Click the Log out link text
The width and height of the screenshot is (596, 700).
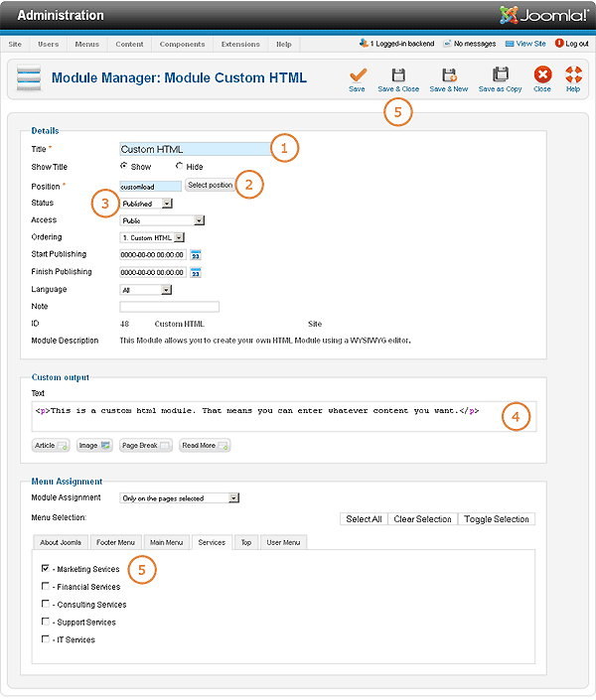pos(577,44)
